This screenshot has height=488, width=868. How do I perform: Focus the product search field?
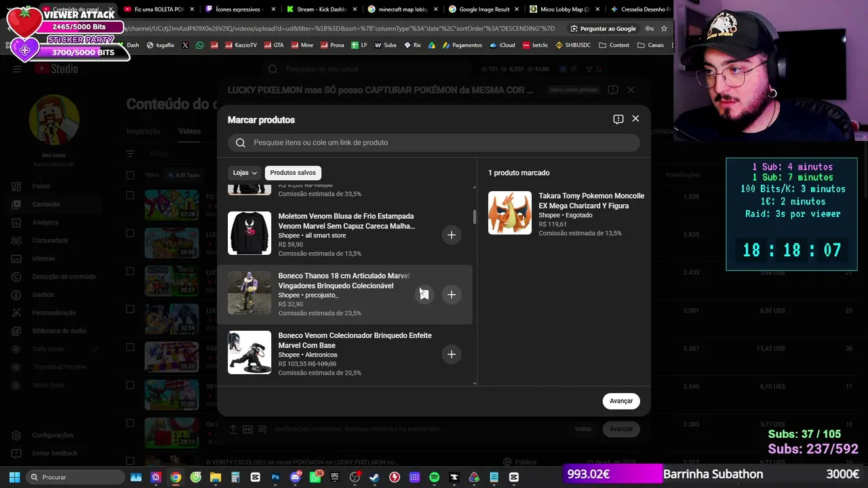point(434,142)
